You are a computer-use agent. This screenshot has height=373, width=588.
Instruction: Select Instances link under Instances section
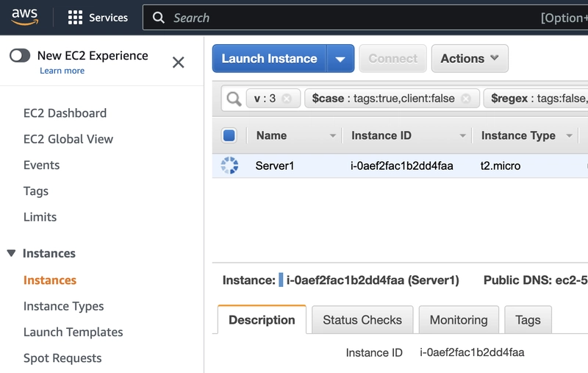[x=50, y=280]
